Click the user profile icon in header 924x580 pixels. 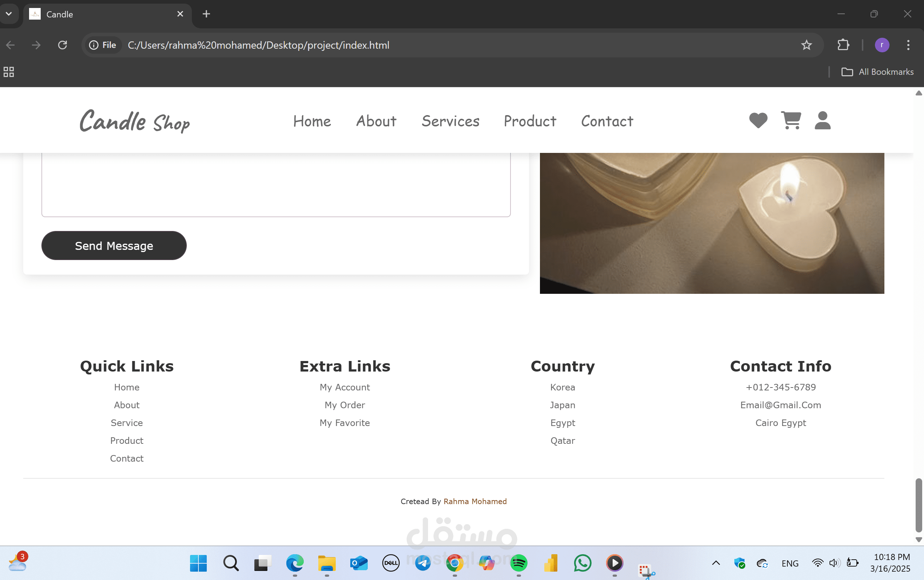822,121
